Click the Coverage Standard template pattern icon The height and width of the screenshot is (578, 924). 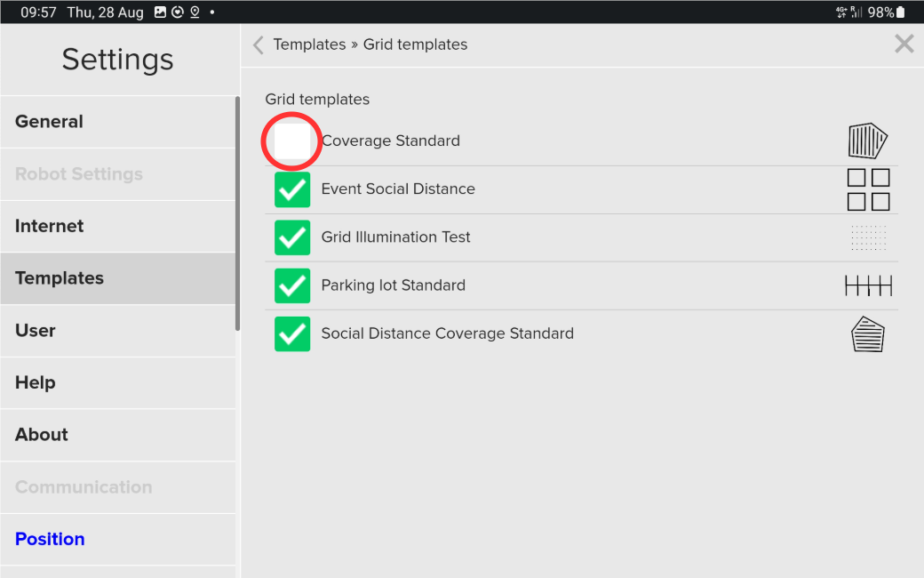867,140
